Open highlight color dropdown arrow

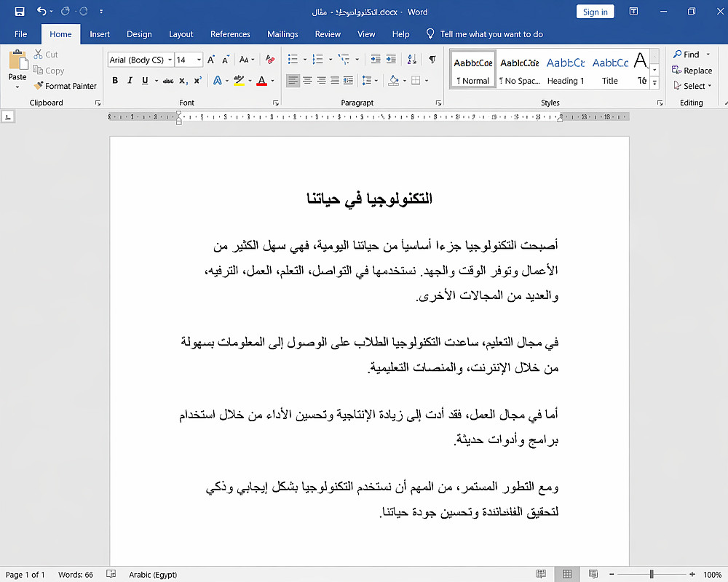click(250, 81)
